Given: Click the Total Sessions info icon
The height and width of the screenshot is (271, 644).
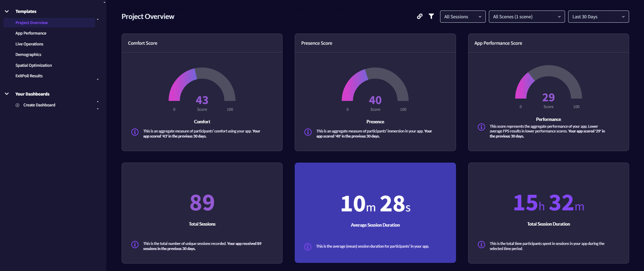Looking at the screenshot, I should 135,245.
